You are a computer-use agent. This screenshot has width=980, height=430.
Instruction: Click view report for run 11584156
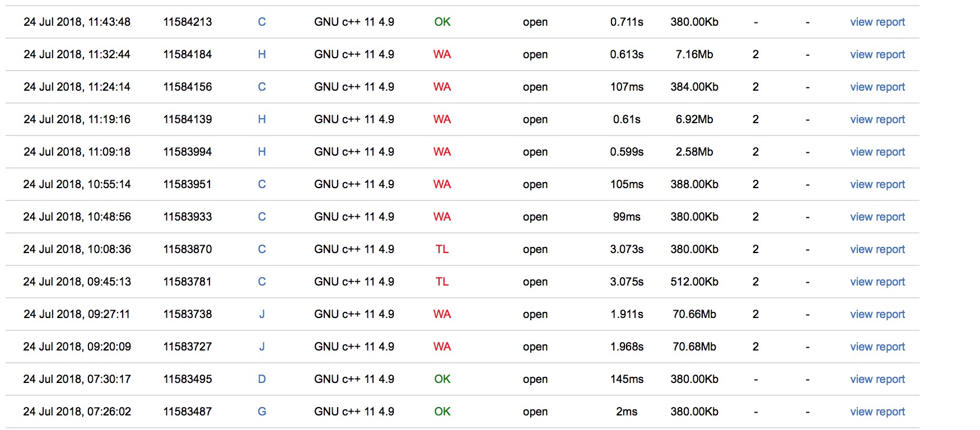tap(877, 87)
